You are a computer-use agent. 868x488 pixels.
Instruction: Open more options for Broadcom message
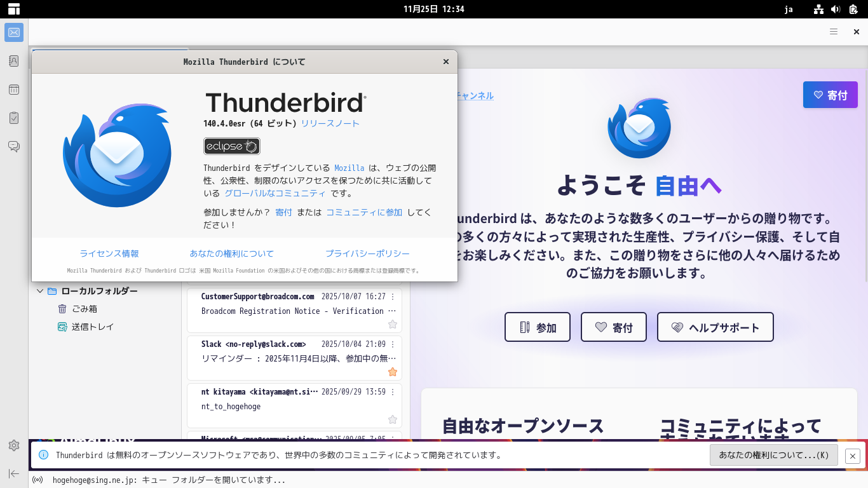(x=393, y=297)
